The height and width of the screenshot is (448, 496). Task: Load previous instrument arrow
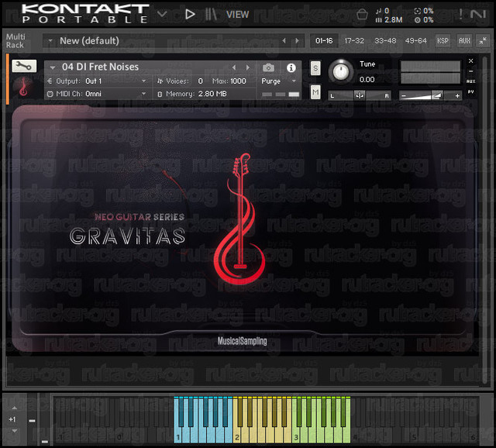[x=234, y=67]
